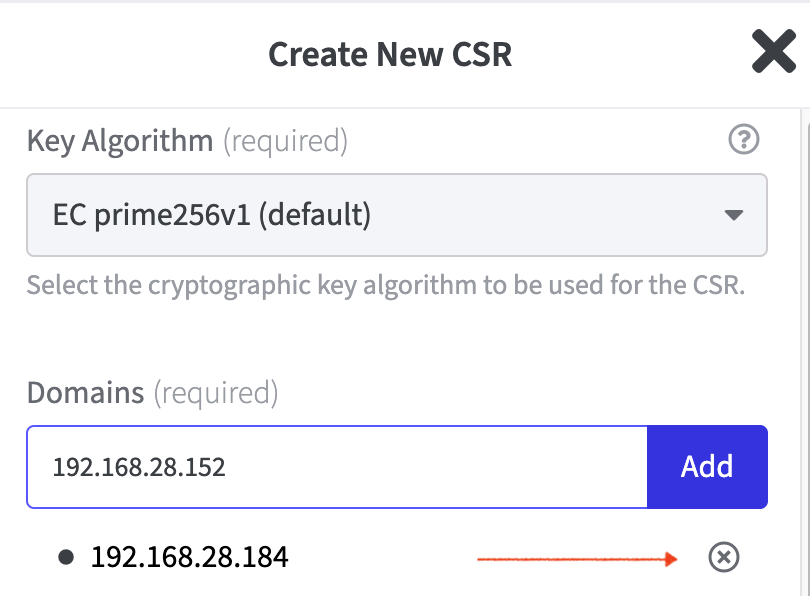Select the EC prime256v1 (default) text

pyautogui.click(x=212, y=215)
